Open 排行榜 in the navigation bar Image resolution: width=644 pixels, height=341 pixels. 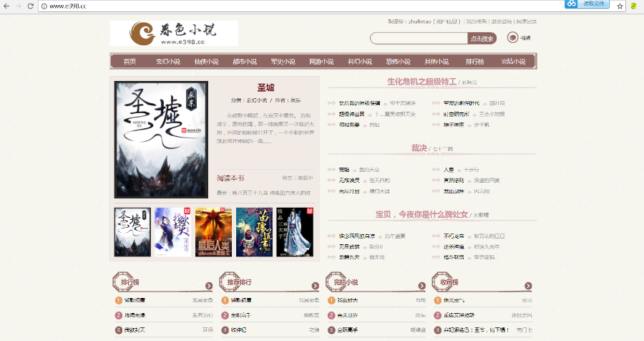point(475,62)
